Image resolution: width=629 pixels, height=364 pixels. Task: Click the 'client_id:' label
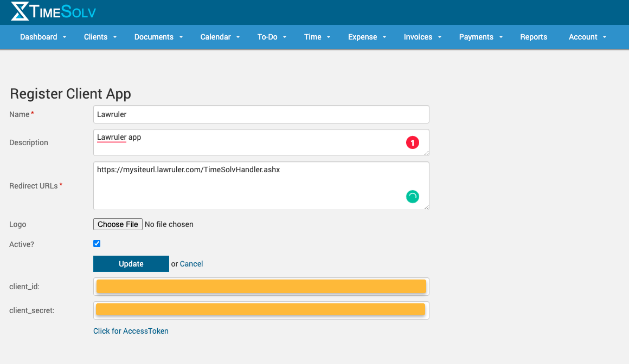(x=24, y=287)
